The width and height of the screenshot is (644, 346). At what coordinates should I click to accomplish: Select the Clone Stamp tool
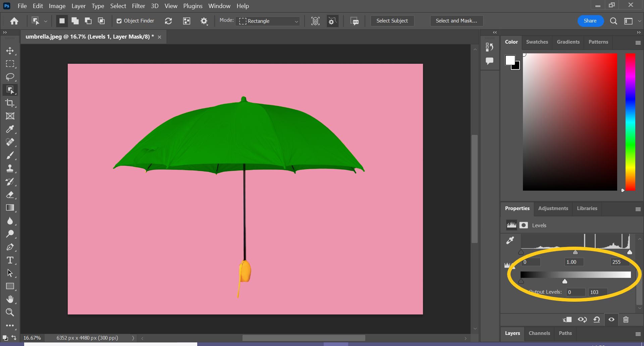click(x=10, y=168)
